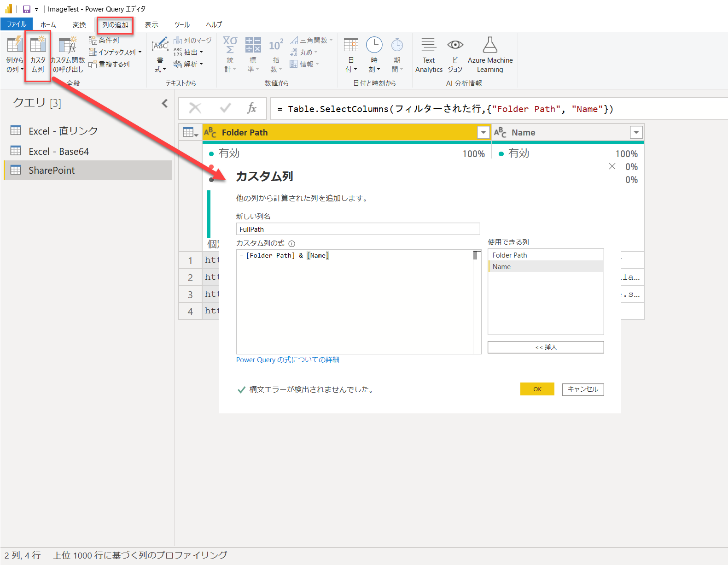Add an Index Column (インデックス列)
This screenshot has width=728, height=565.
[115, 53]
